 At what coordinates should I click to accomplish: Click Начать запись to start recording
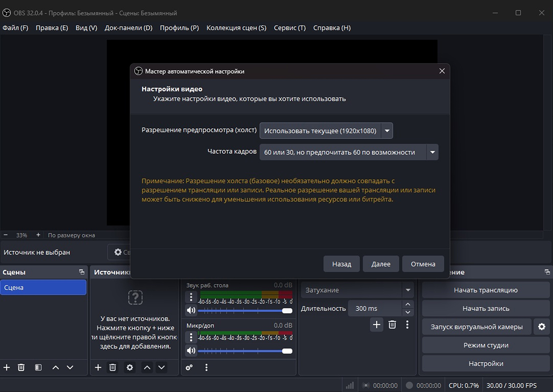[x=486, y=308]
